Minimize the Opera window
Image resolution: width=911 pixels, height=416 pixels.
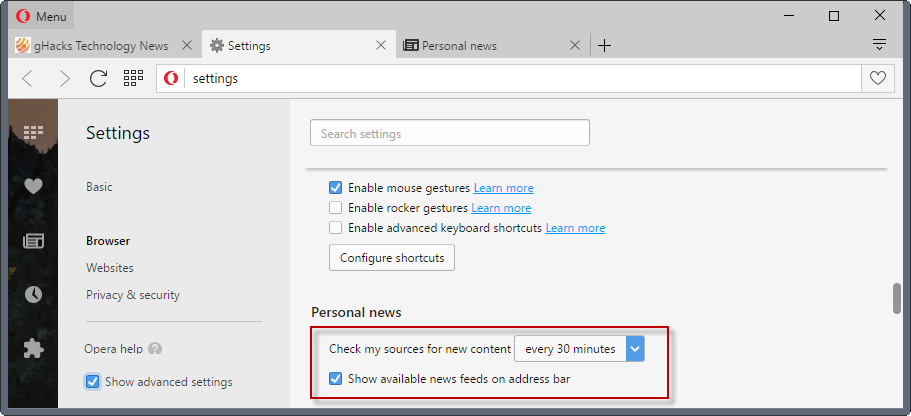(x=788, y=16)
